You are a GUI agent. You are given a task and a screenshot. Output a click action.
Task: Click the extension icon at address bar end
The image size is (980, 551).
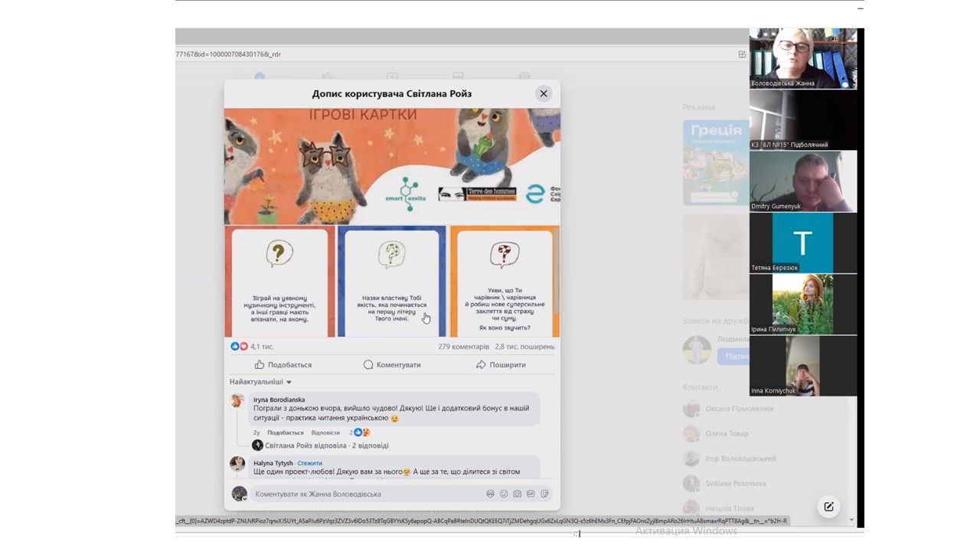741,54
